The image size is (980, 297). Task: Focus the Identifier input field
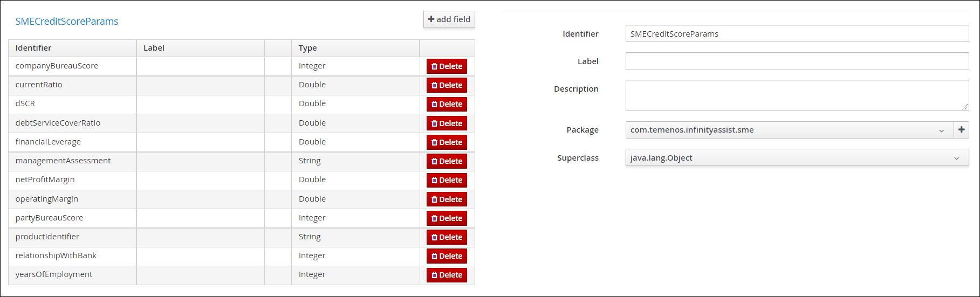797,33
